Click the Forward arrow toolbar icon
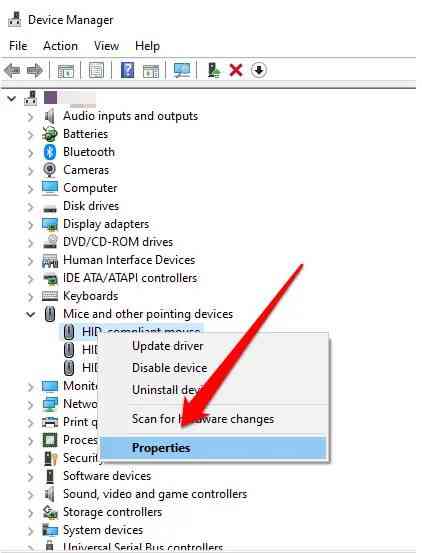This screenshot has width=422, height=553. click(35, 71)
